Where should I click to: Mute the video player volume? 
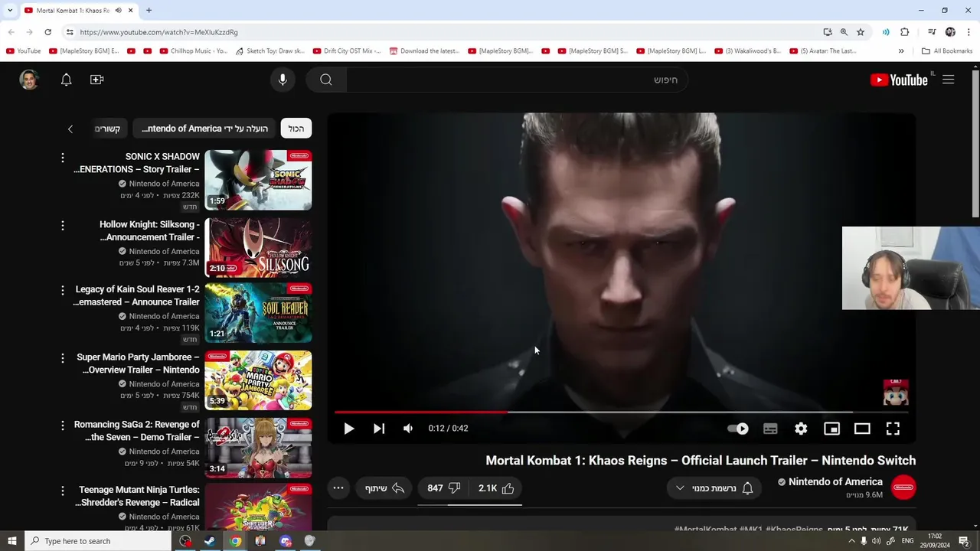(408, 429)
